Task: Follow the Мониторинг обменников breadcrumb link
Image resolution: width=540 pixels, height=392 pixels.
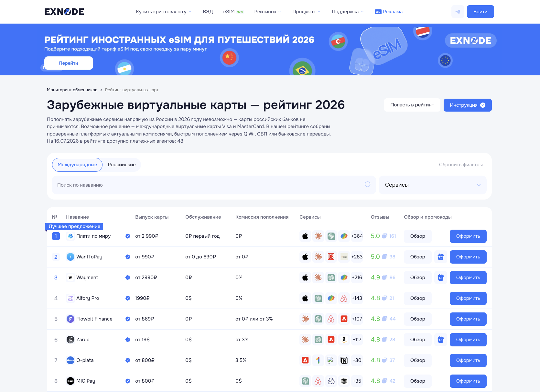Action: tap(72, 90)
